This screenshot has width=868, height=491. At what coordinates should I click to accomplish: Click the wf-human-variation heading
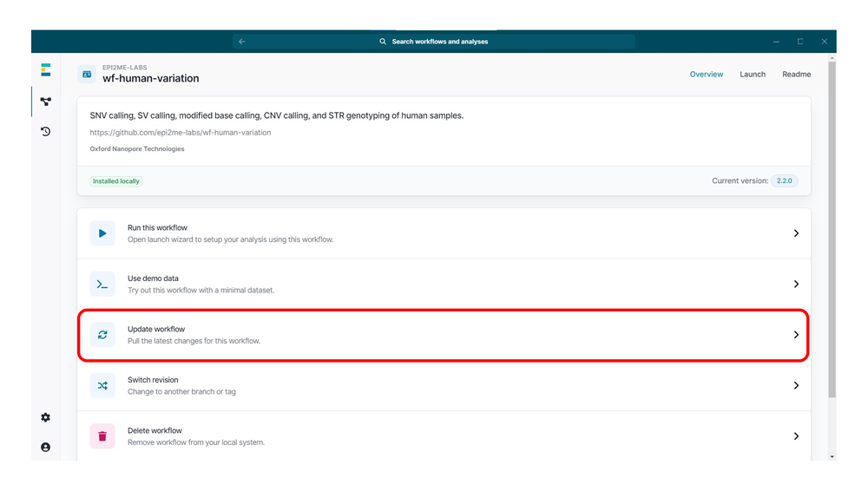[x=150, y=79]
